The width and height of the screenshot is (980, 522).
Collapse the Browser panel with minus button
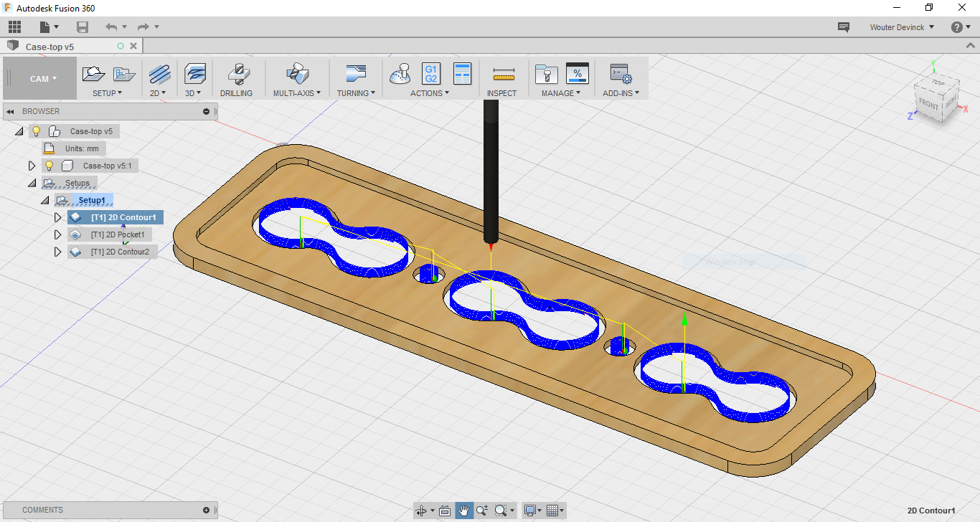[207, 111]
